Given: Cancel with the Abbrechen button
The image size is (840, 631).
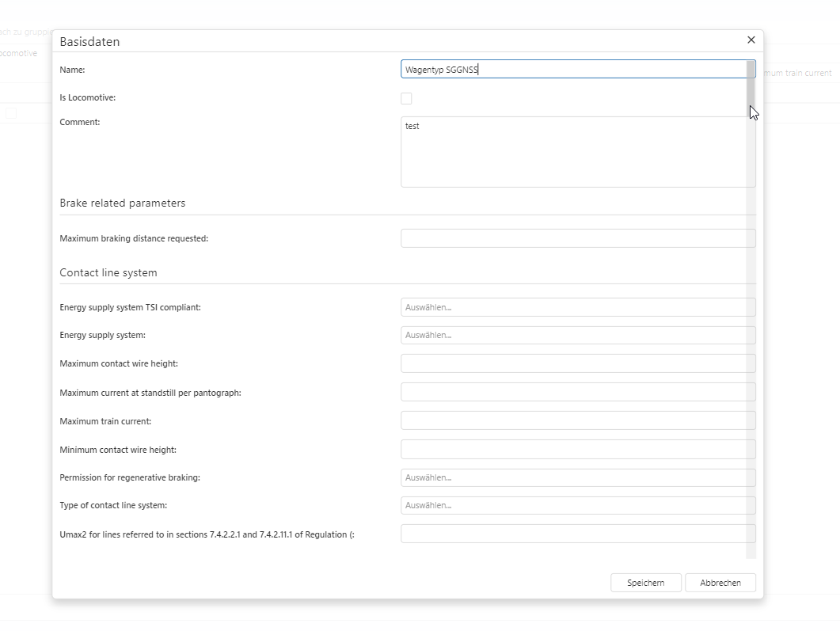Looking at the screenshot, I should [720, 583].
